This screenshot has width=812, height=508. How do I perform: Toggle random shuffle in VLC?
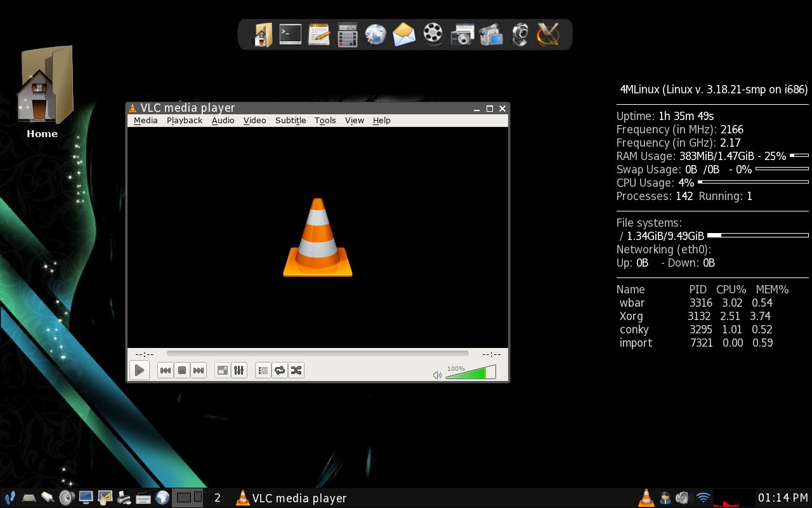296,370
